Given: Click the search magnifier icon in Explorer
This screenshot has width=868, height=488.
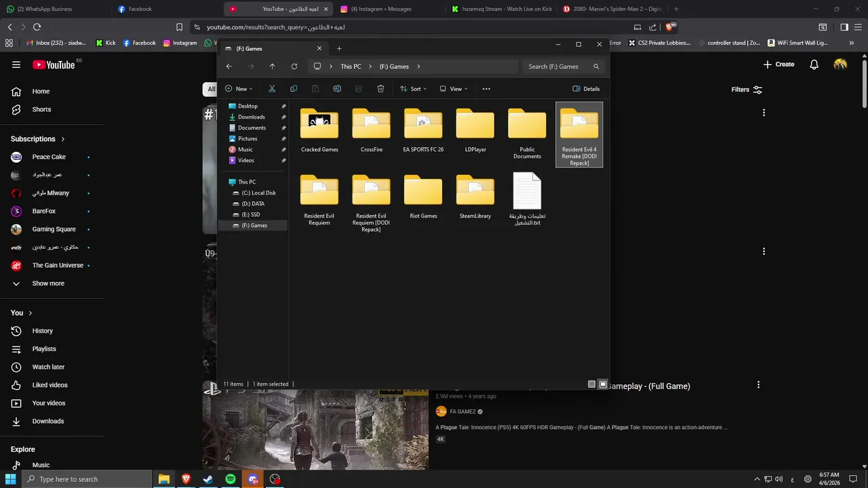Looking at the screenshot, I should tap(596, 66).
